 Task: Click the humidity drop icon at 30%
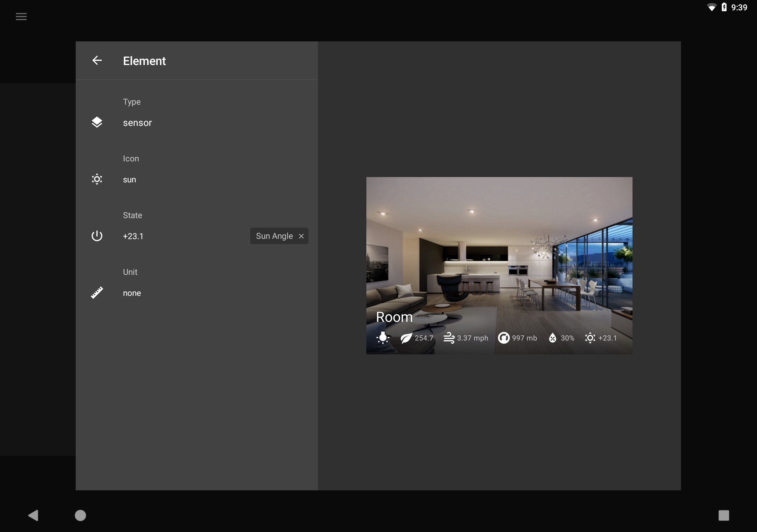click(553, 338)
